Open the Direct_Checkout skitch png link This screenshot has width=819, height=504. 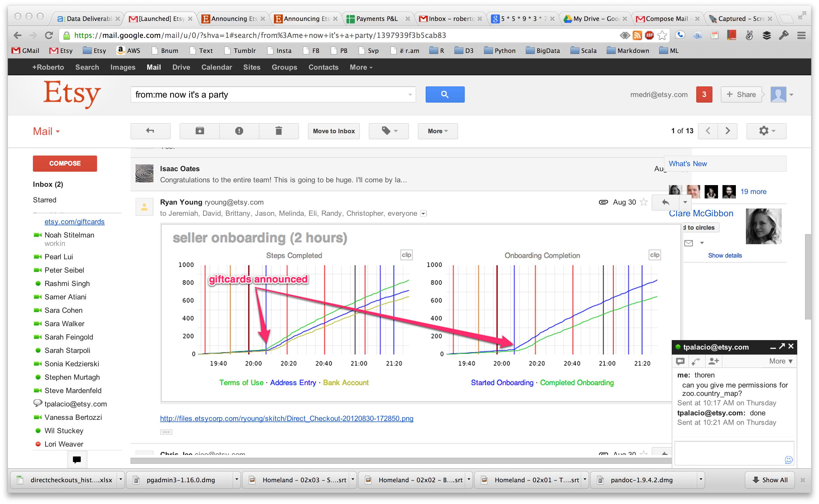coord(286,419)
